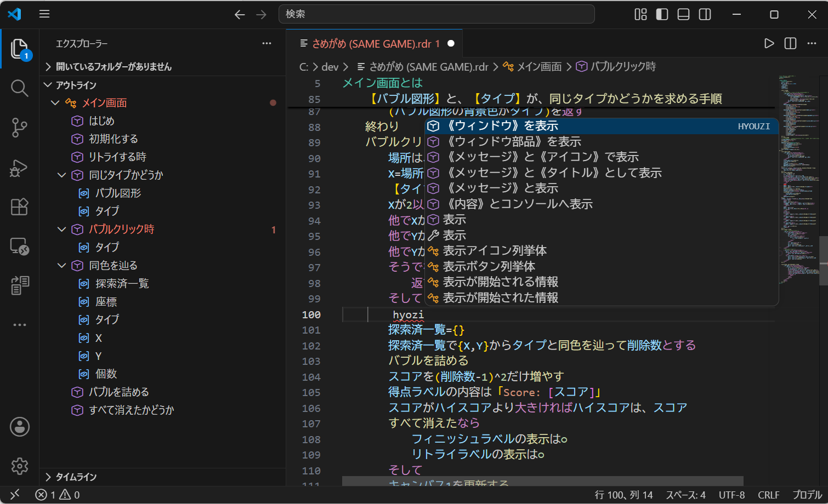
Task: Expand the 開いているフォルダーがありません section
Action: [x=163, y=67]
